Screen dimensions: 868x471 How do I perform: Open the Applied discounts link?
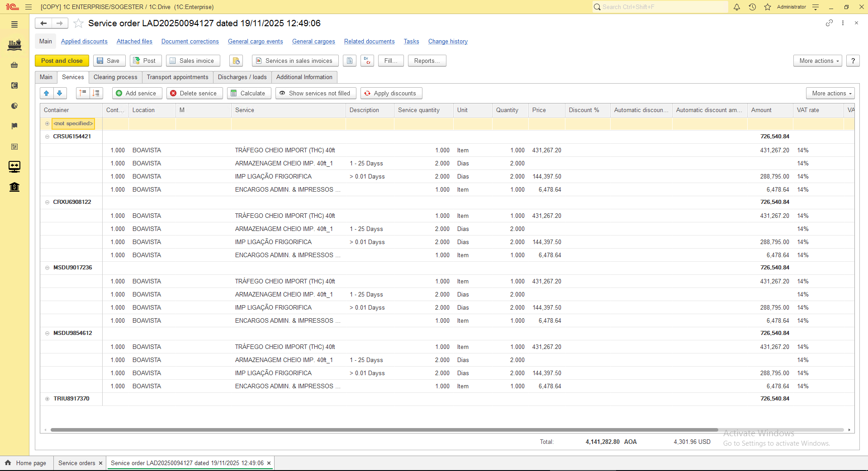84,42
